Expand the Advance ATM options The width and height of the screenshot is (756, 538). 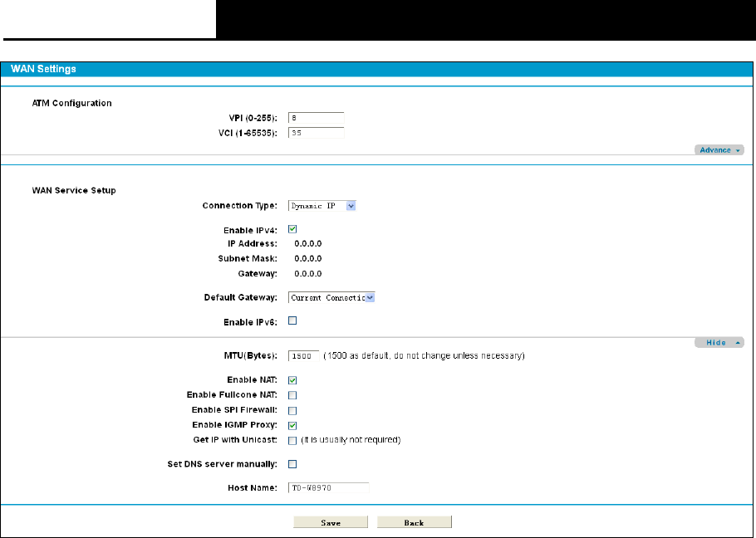(719, 149)
